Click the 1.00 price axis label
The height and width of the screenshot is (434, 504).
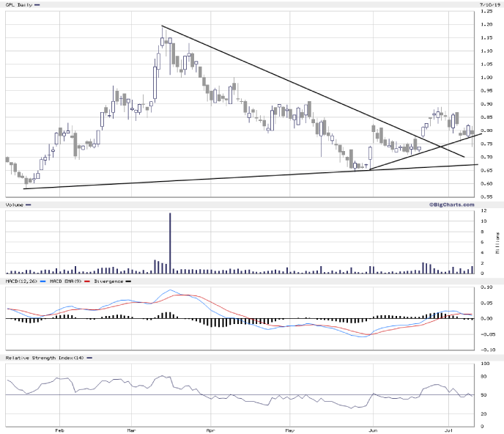(486, 78)
